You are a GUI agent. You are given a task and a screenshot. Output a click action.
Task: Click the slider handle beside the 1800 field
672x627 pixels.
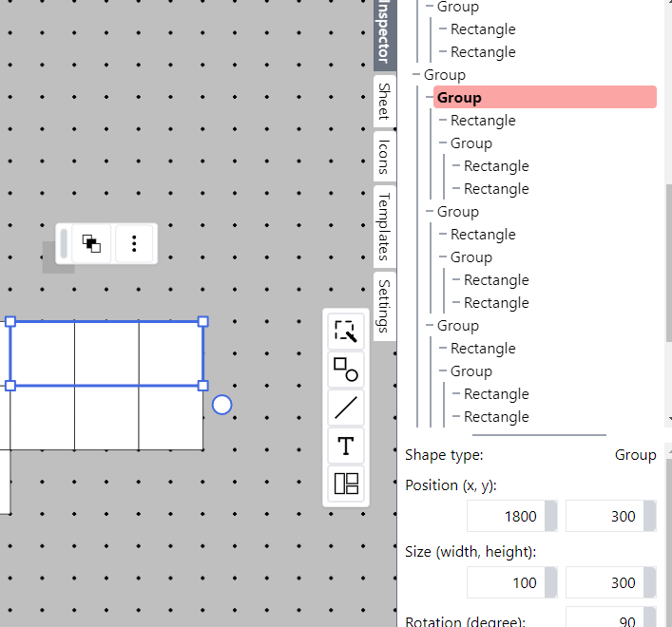coord(551,516)
